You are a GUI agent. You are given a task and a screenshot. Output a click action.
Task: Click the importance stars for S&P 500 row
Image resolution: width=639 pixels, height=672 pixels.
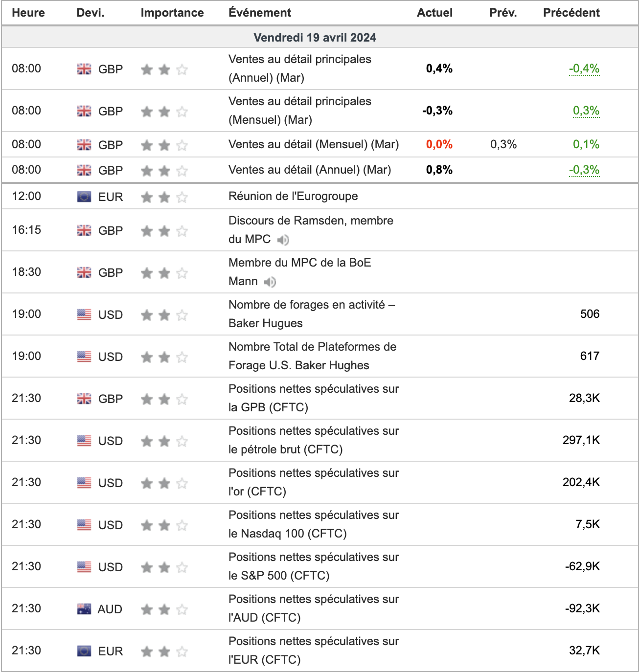(164, 567)
